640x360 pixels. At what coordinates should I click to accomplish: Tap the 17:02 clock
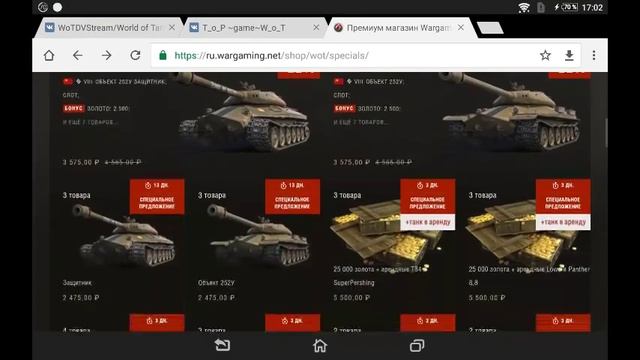[592, 7]
